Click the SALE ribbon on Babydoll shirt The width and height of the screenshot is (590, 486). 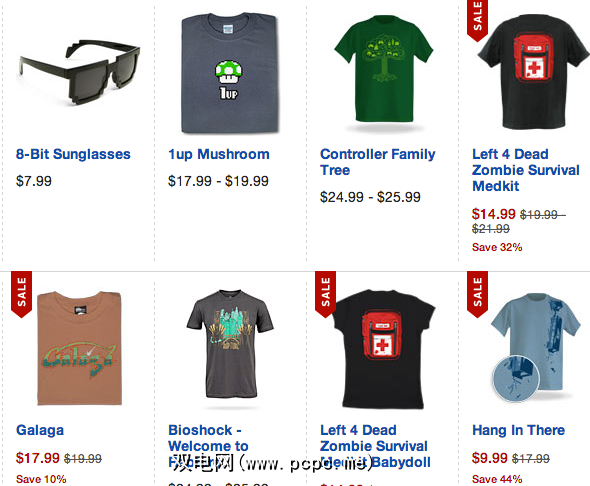coord(325,294)
